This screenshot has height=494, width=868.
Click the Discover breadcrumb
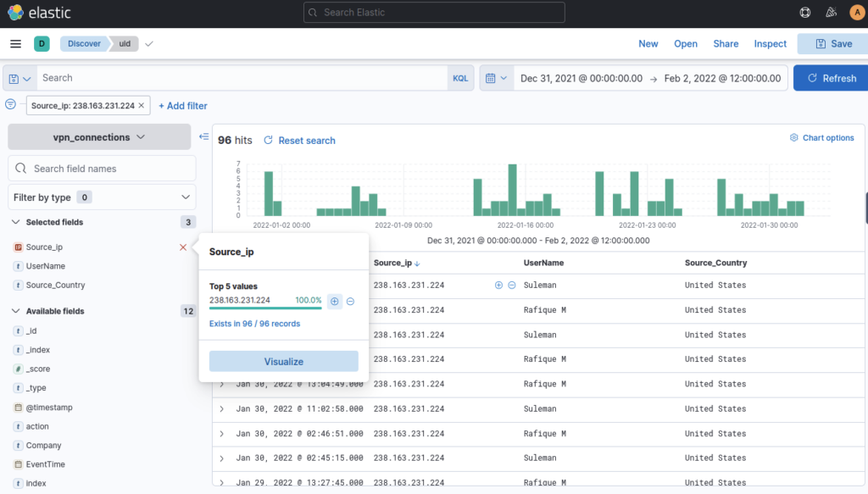click(x=84, y=44)
